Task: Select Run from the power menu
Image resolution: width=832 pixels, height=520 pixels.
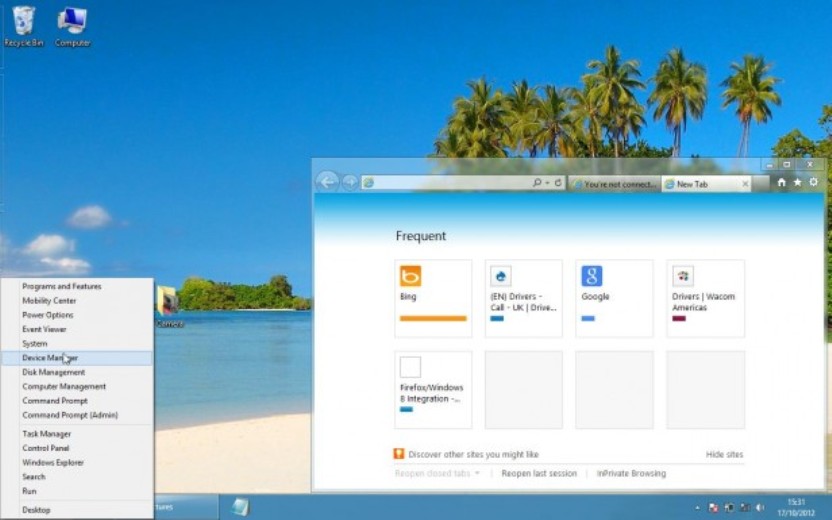Action: 77,491
